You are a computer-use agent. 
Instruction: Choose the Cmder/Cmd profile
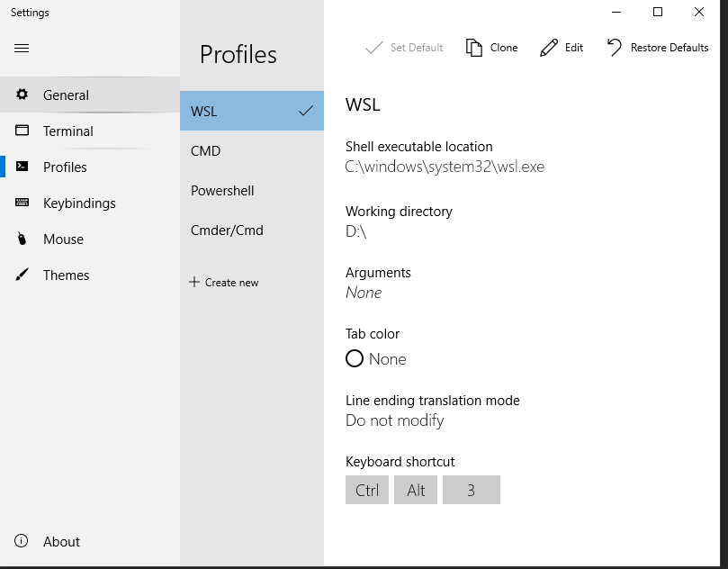click(x=227, y=230)
